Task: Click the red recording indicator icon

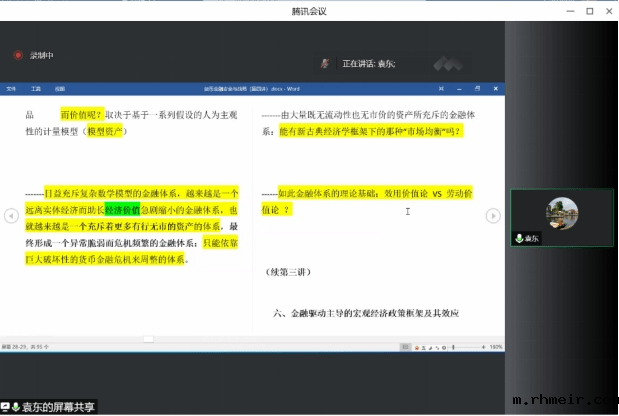Action: point(17,56)
